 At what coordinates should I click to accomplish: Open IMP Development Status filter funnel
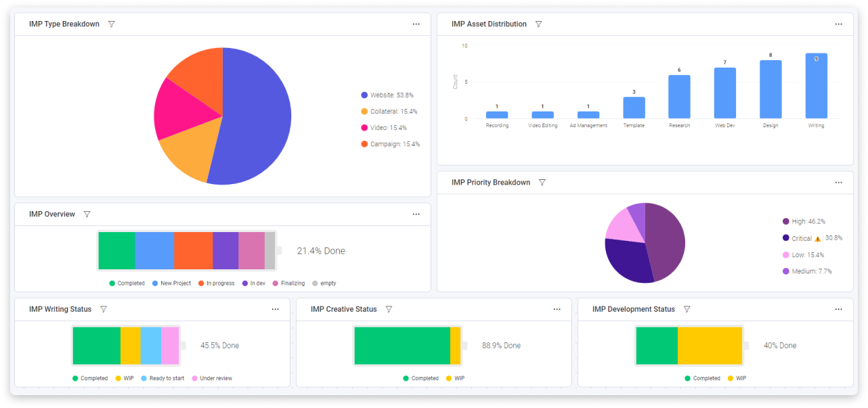687,309
